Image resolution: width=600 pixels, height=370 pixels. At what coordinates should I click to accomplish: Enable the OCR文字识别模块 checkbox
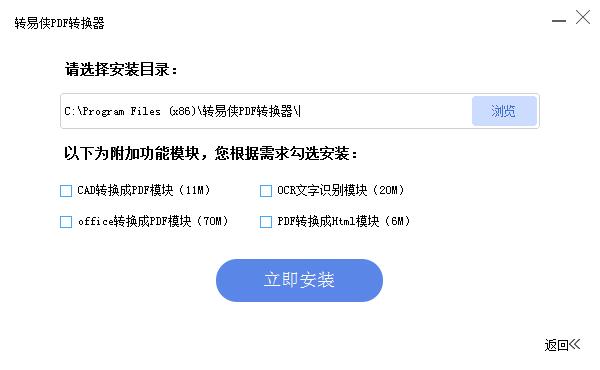tap(266, 191)
